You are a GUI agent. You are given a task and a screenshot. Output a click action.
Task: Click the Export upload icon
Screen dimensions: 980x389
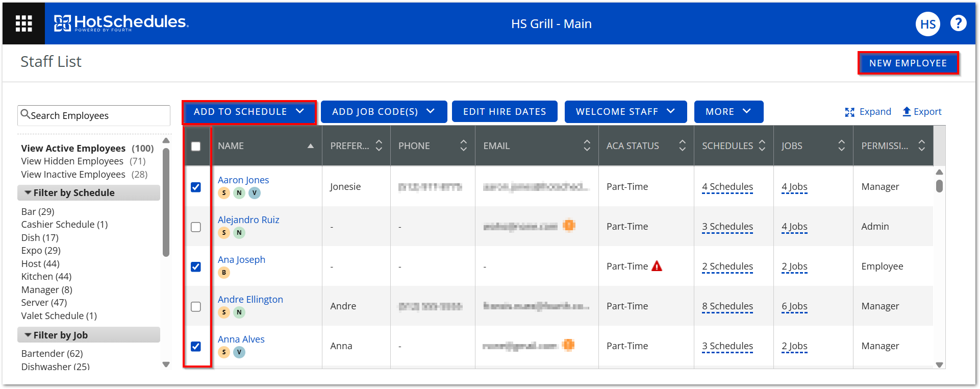coord(907,111)
